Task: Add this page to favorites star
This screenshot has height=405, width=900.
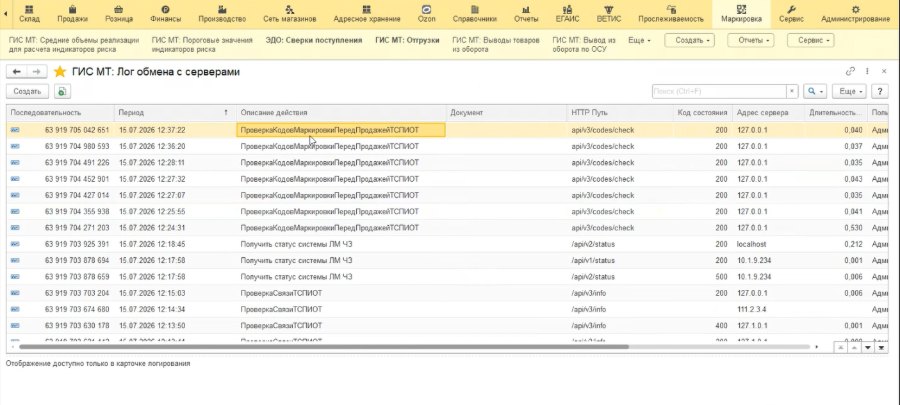Action: pos(60,72)
